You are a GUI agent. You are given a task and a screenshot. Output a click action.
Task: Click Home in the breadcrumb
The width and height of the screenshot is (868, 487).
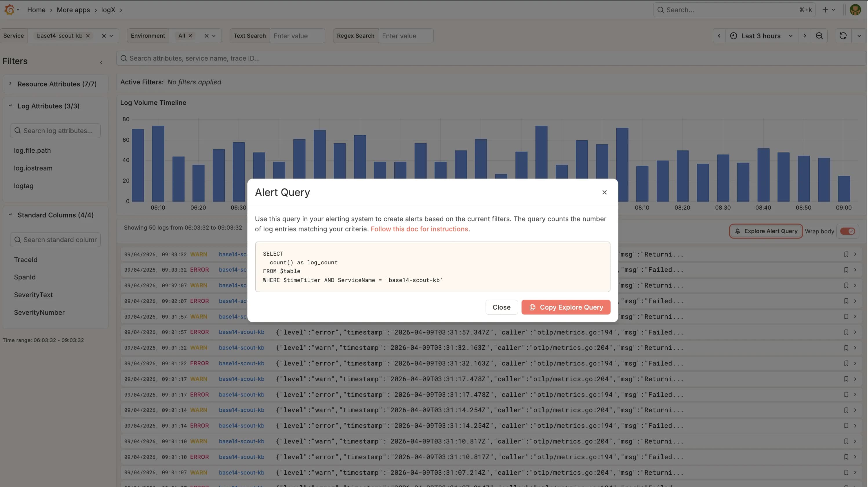[x=37, y=10]
